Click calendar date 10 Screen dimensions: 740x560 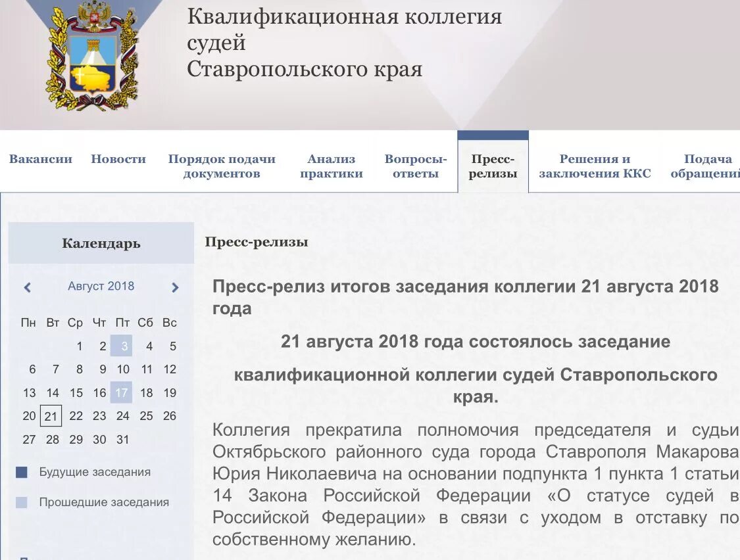click(x=123, y=369)
